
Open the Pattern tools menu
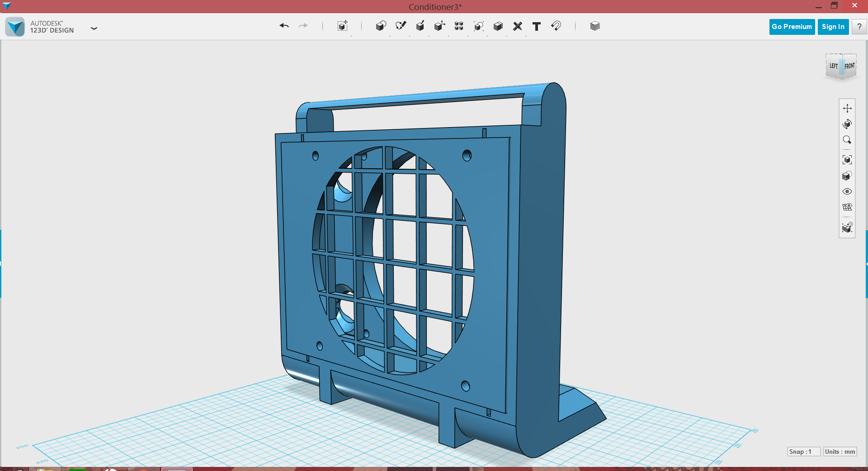459,26
